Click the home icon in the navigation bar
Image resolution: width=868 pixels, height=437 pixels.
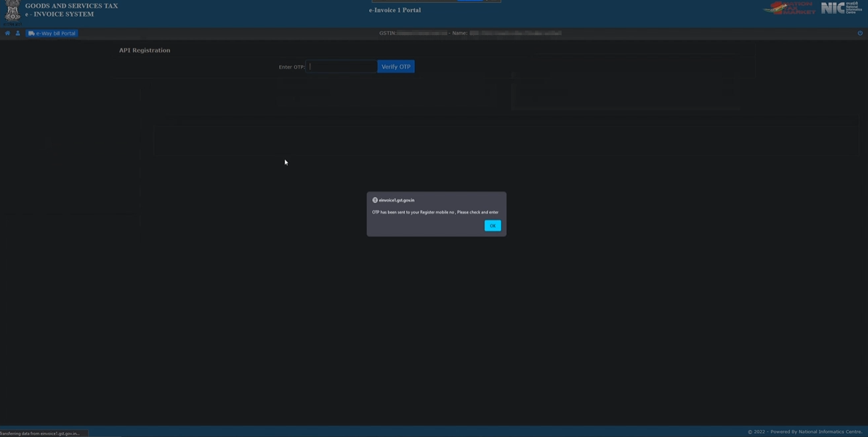click(7, 33)
